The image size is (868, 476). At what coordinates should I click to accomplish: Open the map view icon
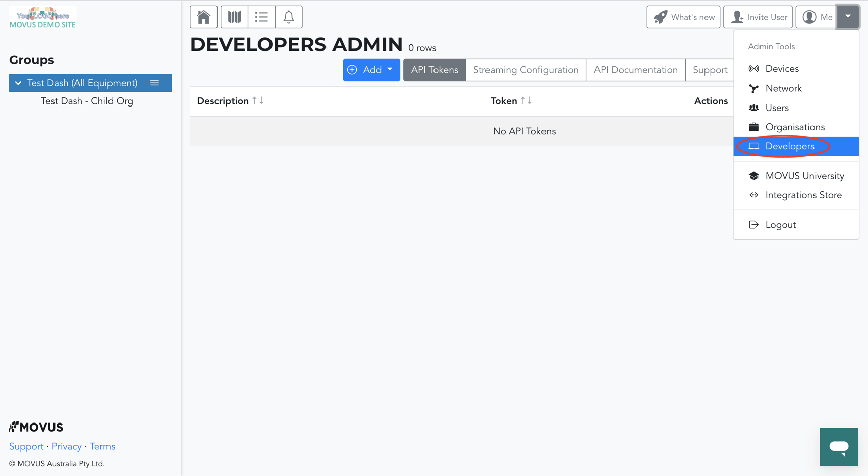point(234,17)
